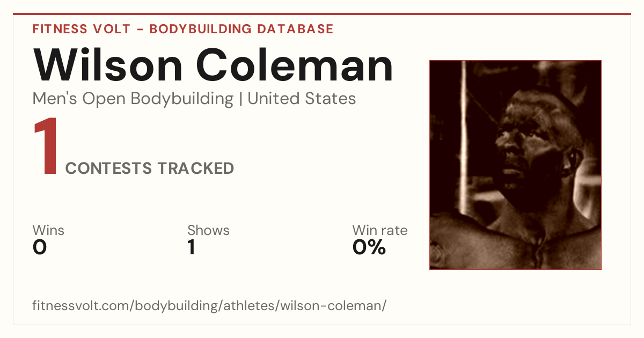Click the 'Wins' stat label
The width and height of the screenshot is (644, 338).
[x=48, y=230]
